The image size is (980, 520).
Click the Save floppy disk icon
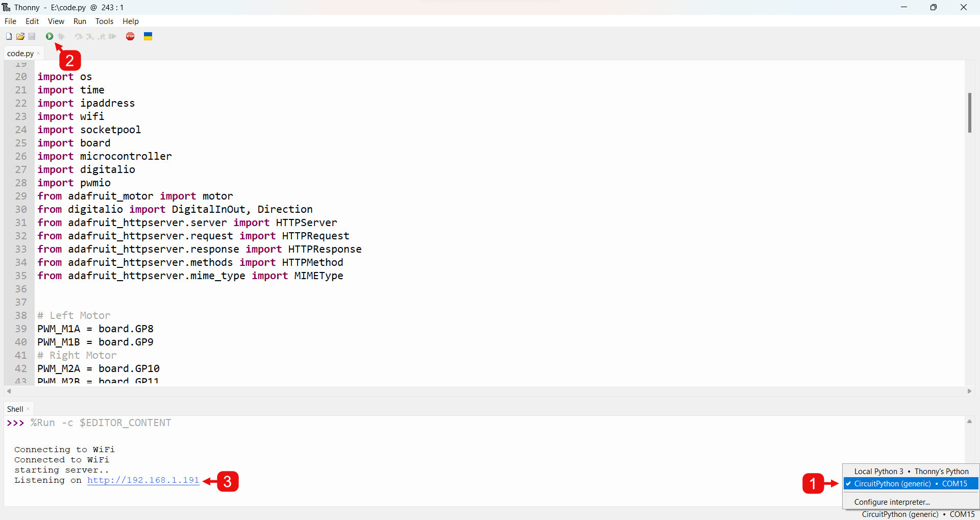32,36
